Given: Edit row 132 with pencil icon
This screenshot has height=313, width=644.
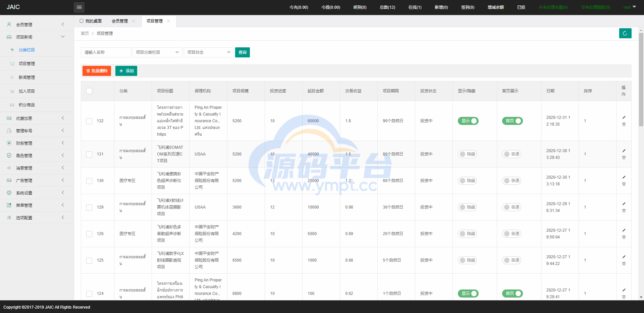Looking at the screenshot, I should tap(624, 117).
